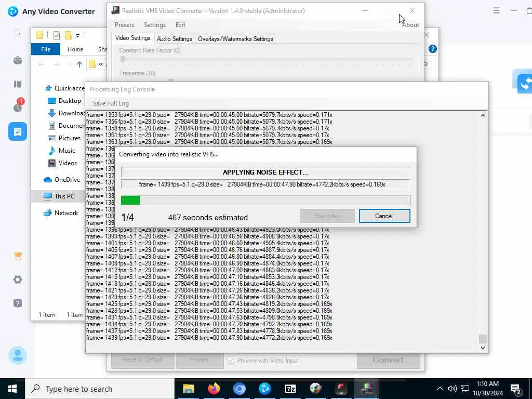This screenshot has height=399, width=532.
Task: Click the File Explorer up arrow
Action: click(x=79, y=64)
